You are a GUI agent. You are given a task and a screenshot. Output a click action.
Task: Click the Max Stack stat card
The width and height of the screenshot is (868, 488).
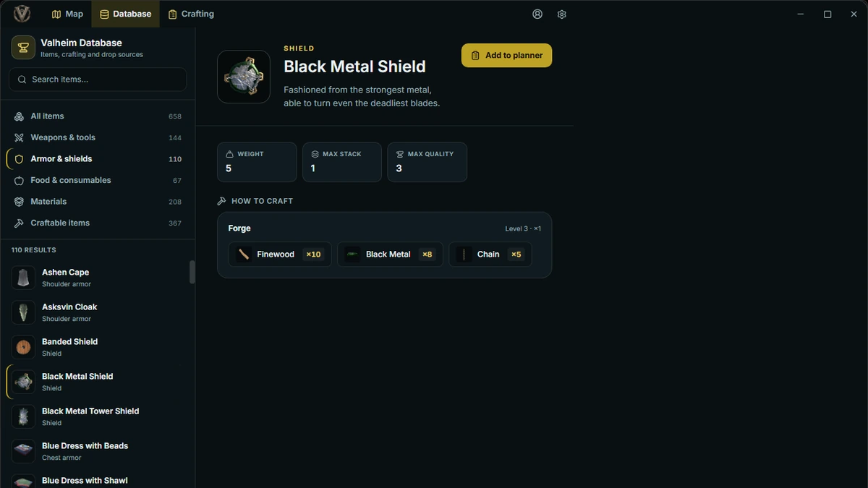point(341,162)
